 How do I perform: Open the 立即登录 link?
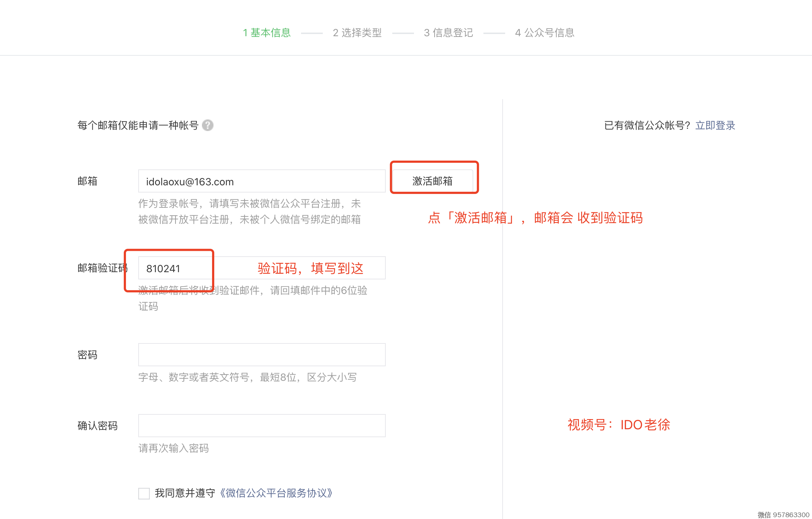click(715, 125)
